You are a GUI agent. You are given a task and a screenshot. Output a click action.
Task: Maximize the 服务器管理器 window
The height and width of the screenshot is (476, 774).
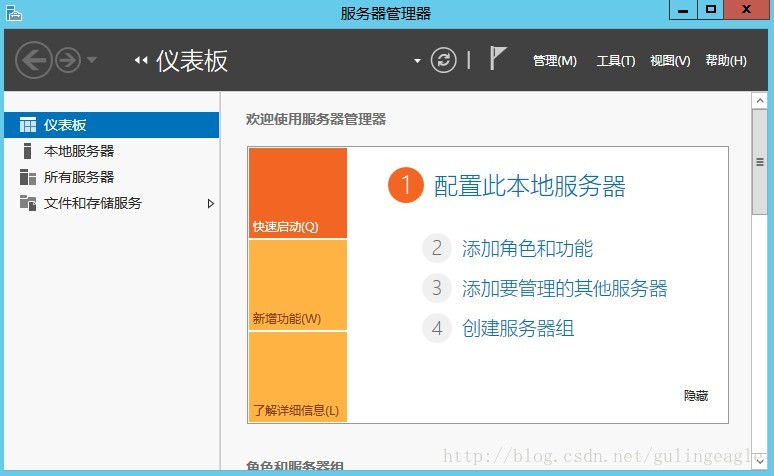pos(711,10)
